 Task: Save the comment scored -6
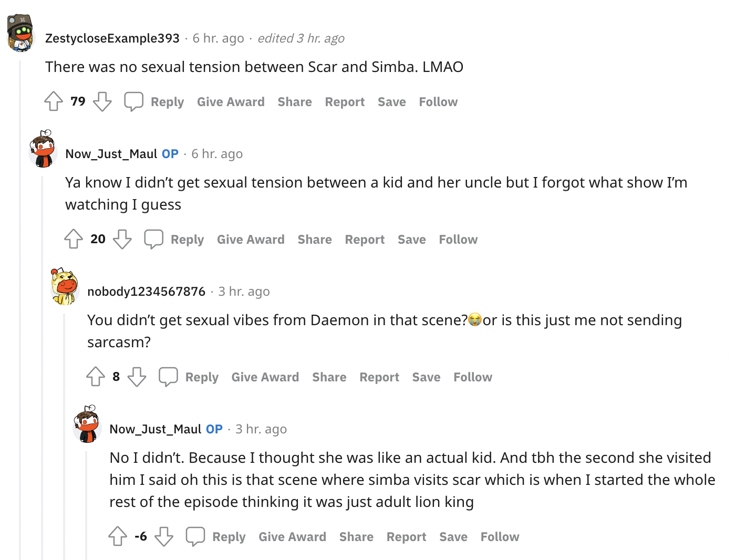(x=453, y=537)
